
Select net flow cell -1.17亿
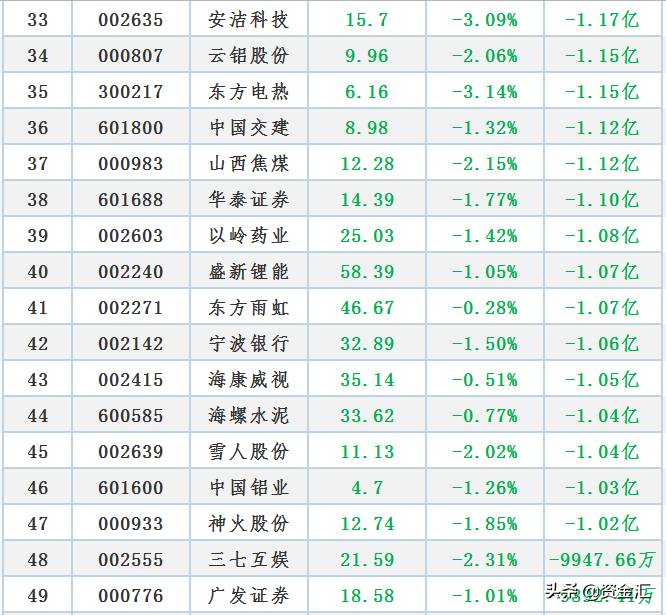tap(602, 20)
